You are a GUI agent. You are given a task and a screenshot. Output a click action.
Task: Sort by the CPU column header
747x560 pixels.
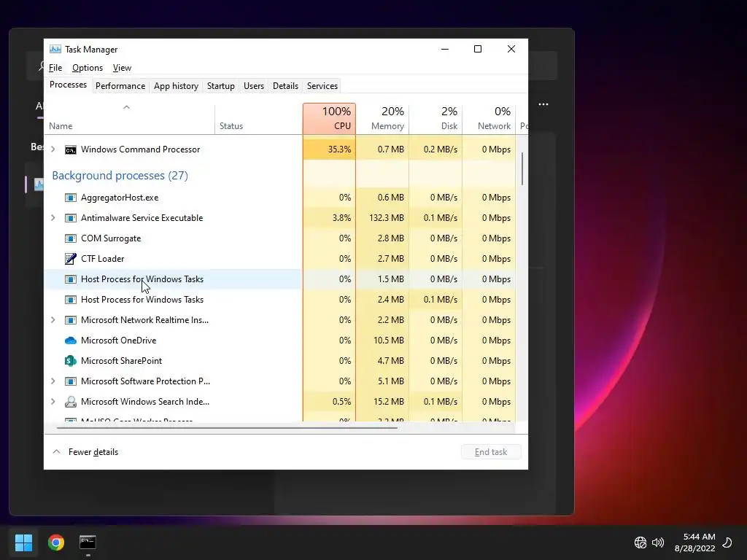point(329,119)
